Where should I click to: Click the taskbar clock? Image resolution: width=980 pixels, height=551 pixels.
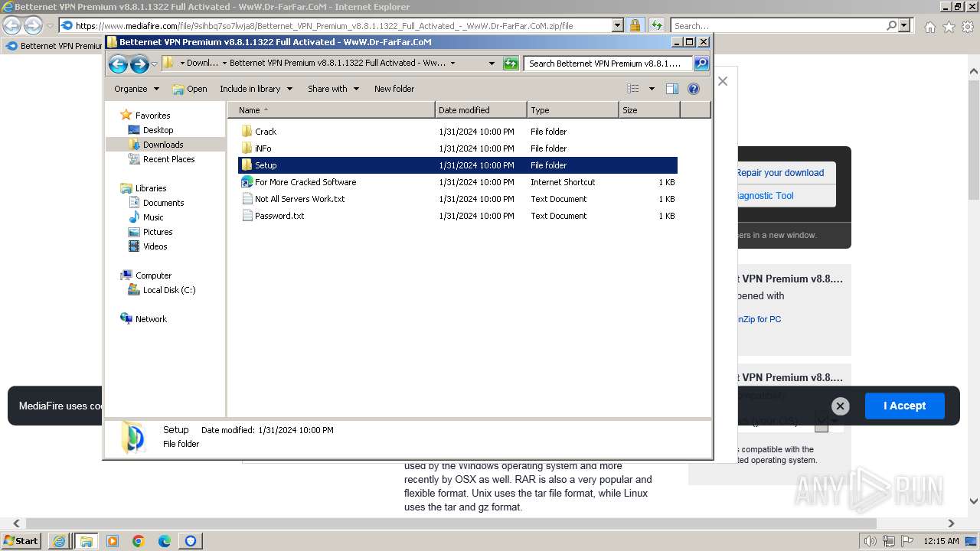coord(941,541)
